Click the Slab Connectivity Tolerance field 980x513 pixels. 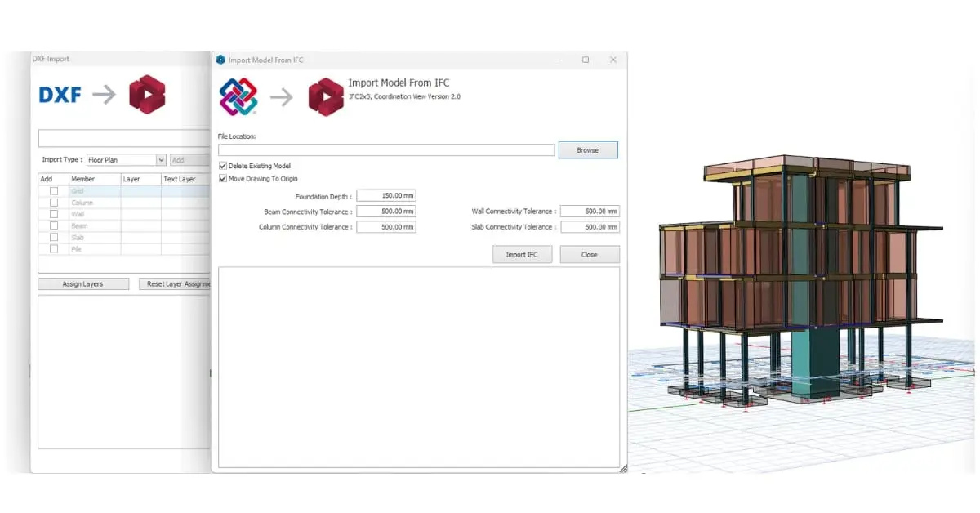[x=590, y=227]
